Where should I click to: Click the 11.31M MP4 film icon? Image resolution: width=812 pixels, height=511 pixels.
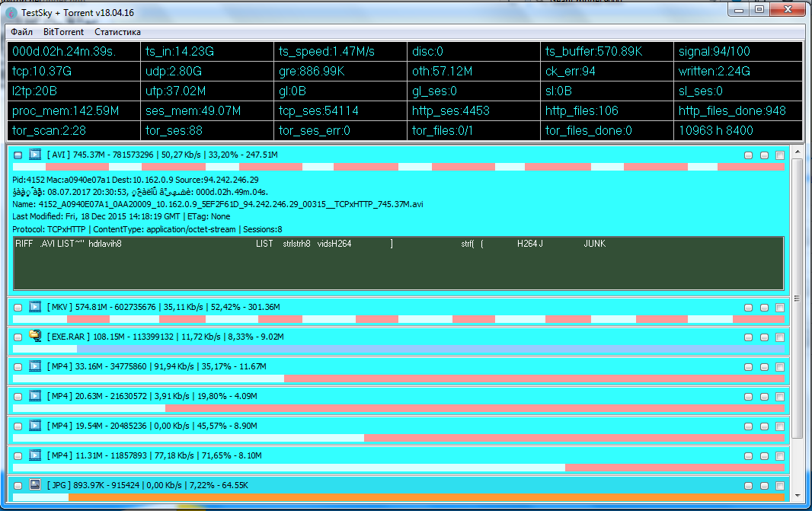(34, 455)
